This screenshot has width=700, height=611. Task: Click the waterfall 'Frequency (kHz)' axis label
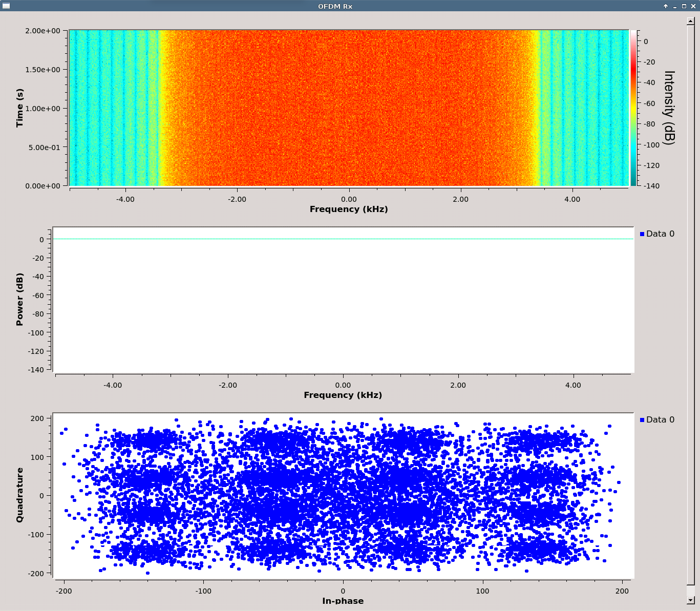click(x=349, y=209)
